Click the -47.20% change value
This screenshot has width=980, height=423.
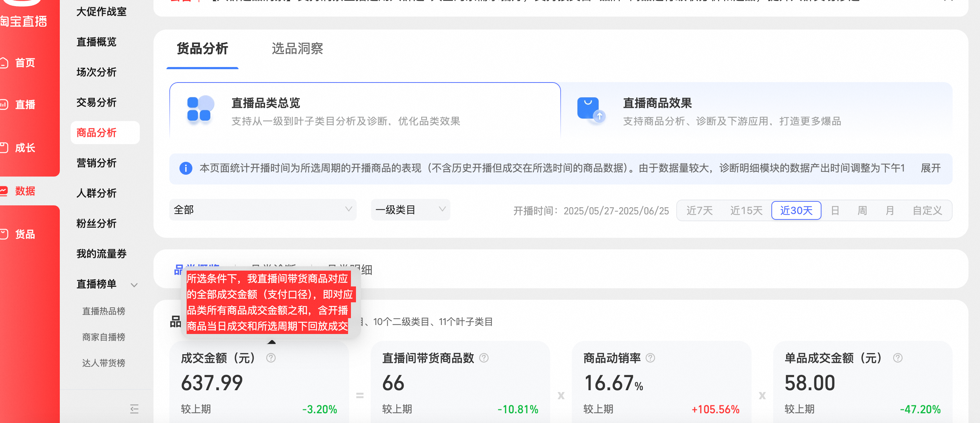point(920,409)
